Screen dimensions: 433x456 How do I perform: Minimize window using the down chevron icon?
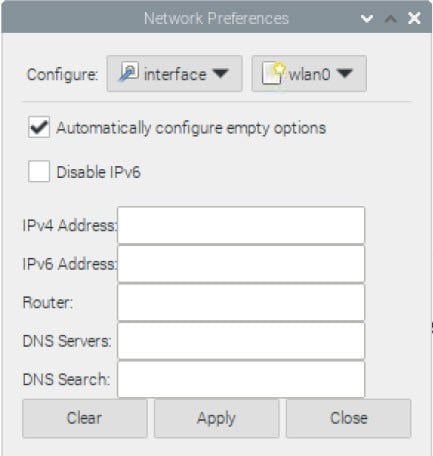click(367, 18)
